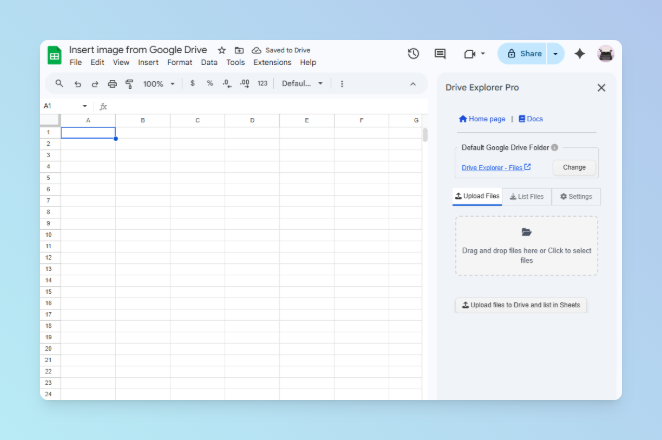
Task: Open the Name box dropdown arrow
Action: pos(85,106)
